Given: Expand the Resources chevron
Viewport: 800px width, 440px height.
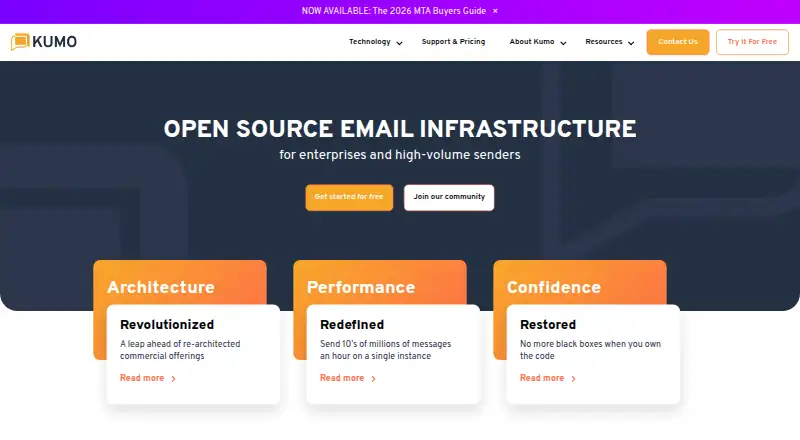Looking at the screenshot, I should tap(631, 43).
